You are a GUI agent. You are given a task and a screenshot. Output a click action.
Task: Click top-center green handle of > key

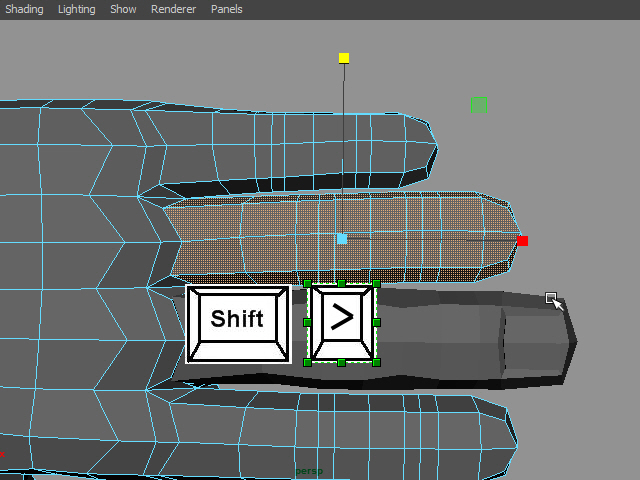[342, 284]
